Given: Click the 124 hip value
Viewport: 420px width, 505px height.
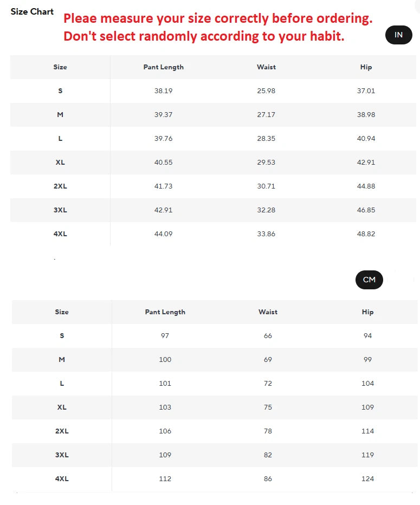Looking at the screenshot, I should tap(367, 479).
